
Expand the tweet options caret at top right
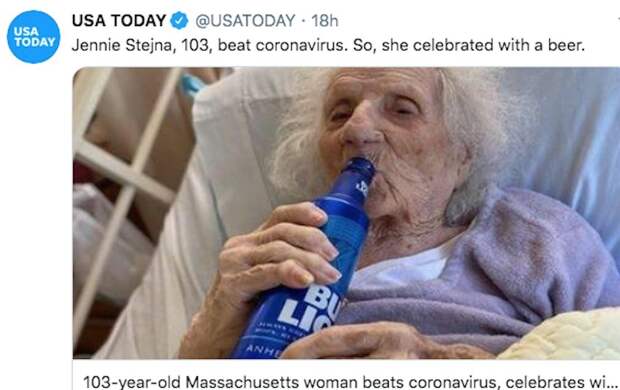pos(618,19)
